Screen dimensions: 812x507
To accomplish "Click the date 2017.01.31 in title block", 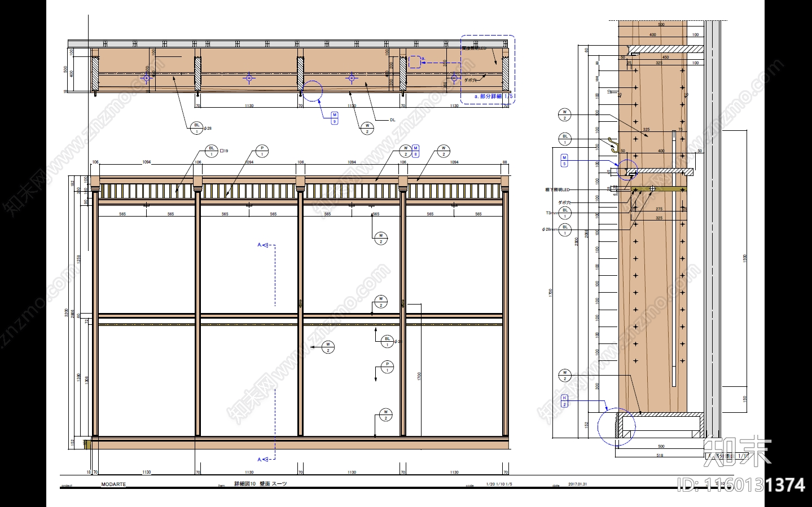I will coord(577,484).
